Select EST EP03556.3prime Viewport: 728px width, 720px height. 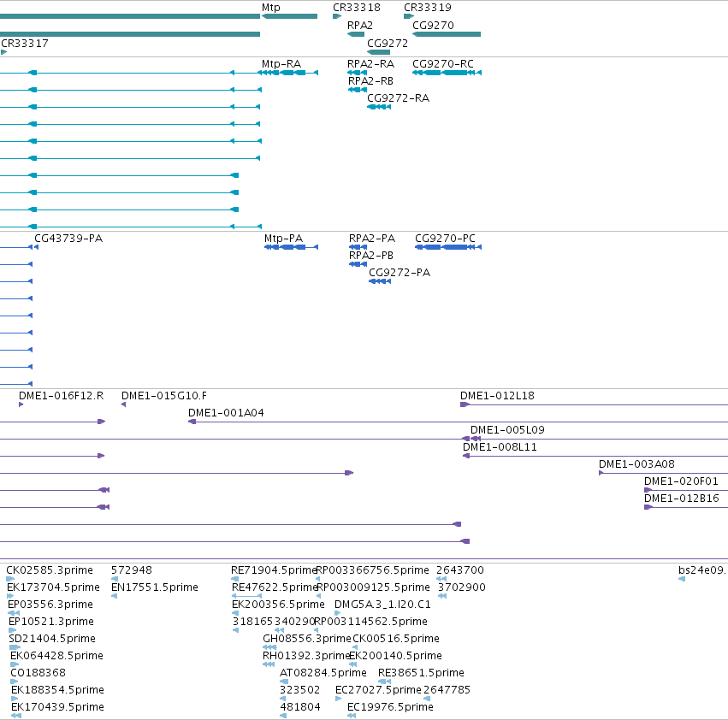pyautogui.click(x=50, y=605)
